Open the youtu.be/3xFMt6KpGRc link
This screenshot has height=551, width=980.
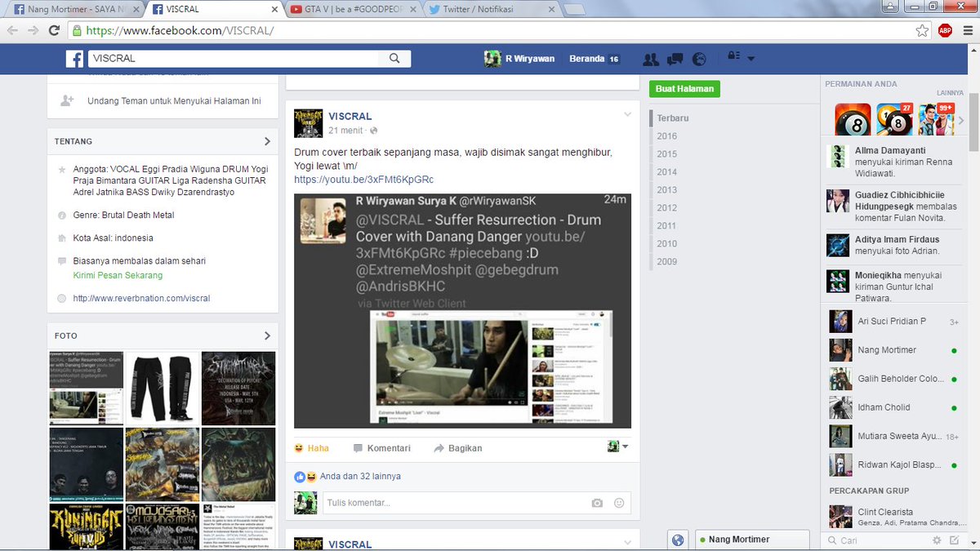click(x=363, y=180)
